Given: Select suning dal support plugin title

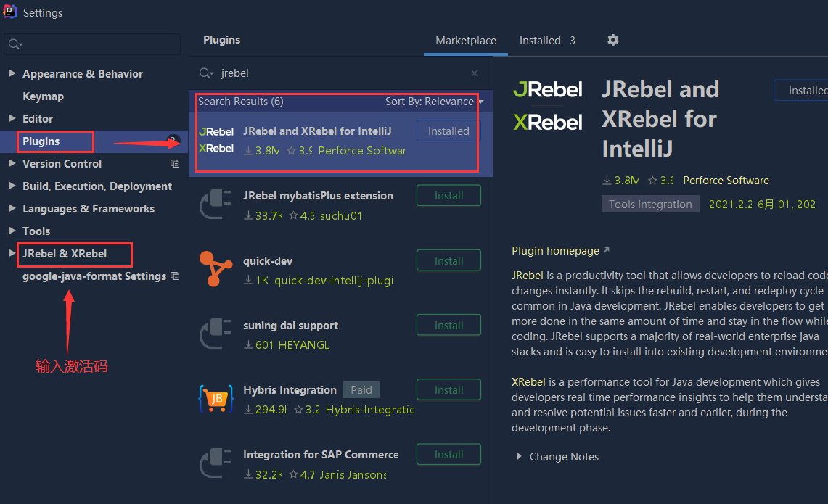Looking at the screenshot, I should coord(290,326).
